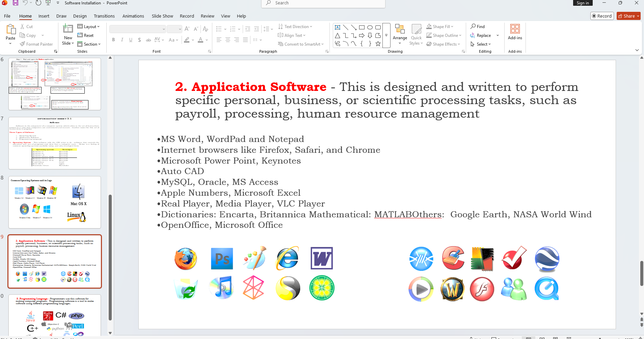Select the Rectangle shape in gallery

(x=362, y=27)
